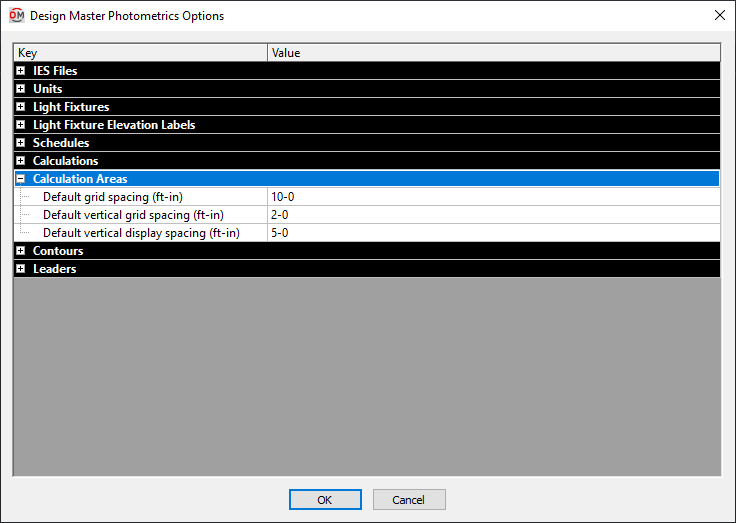The width and height of the screenshot is (736, 523).
Task: Expand the Units section
Action: [21, 89]
